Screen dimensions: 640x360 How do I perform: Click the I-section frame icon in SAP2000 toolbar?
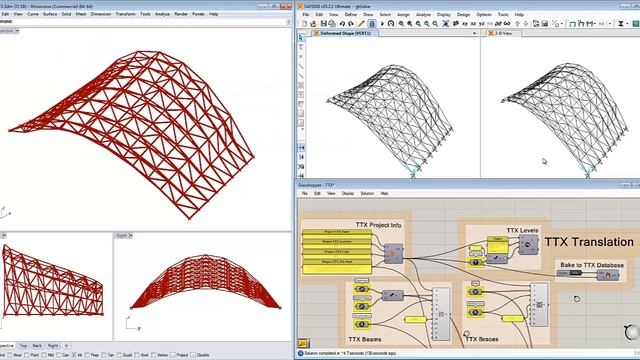621,24
